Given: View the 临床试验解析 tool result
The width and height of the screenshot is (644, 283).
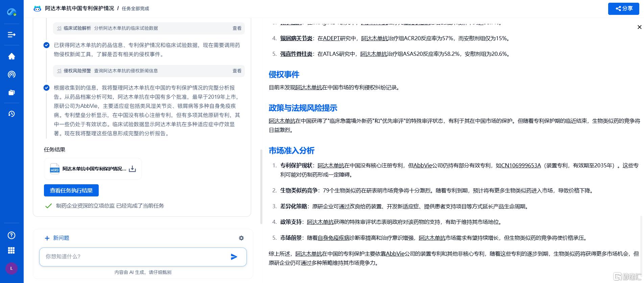Looking at the screenshot, I should pyautogui.click(x=237, y=28).
